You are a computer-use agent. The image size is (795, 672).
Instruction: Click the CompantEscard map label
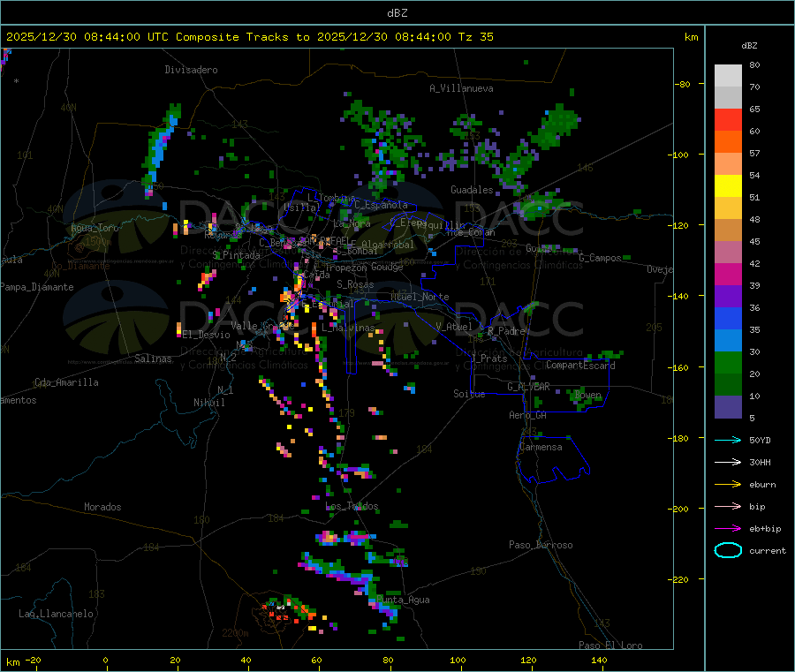pyautogui.click(x=580, y=366)
